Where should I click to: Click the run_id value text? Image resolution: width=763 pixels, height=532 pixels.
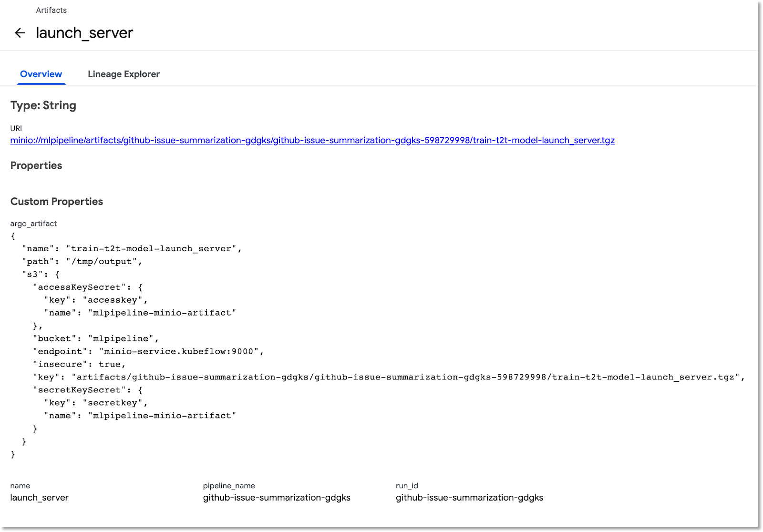point(469,498)
